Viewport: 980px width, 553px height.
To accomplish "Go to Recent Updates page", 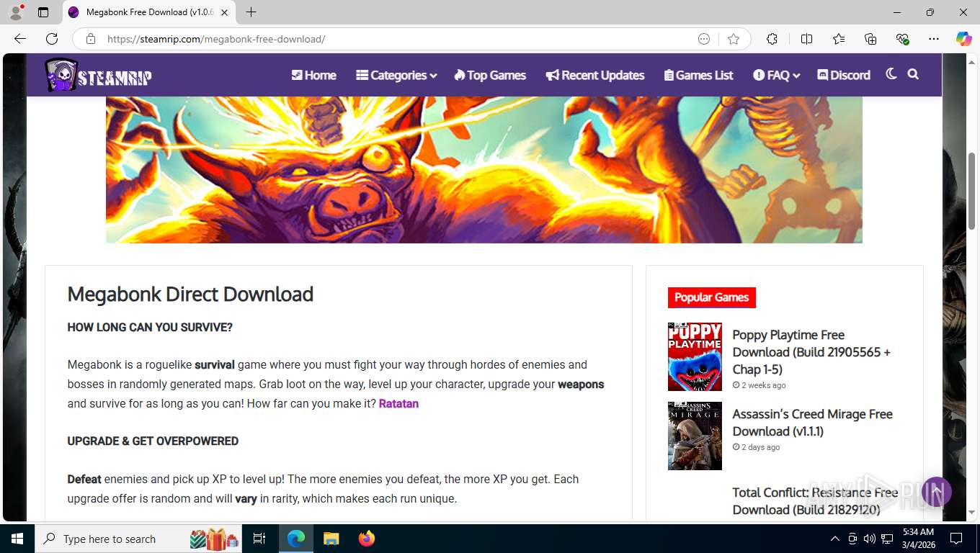I will pyautogui.click(x=595, y=75).
